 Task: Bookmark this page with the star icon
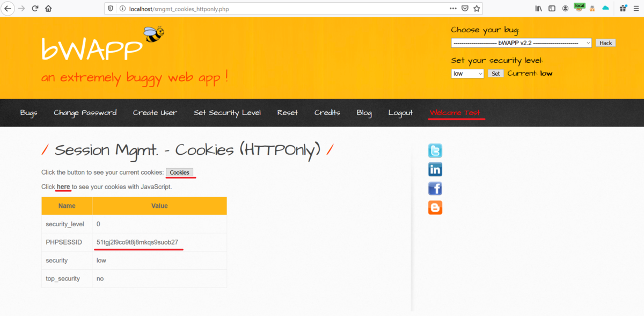477,9
